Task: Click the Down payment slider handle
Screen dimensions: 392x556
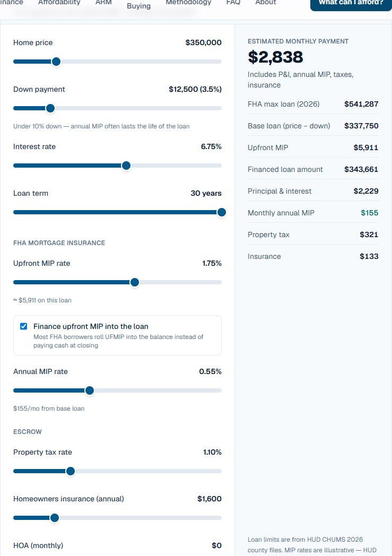Action: click(50, 109)
